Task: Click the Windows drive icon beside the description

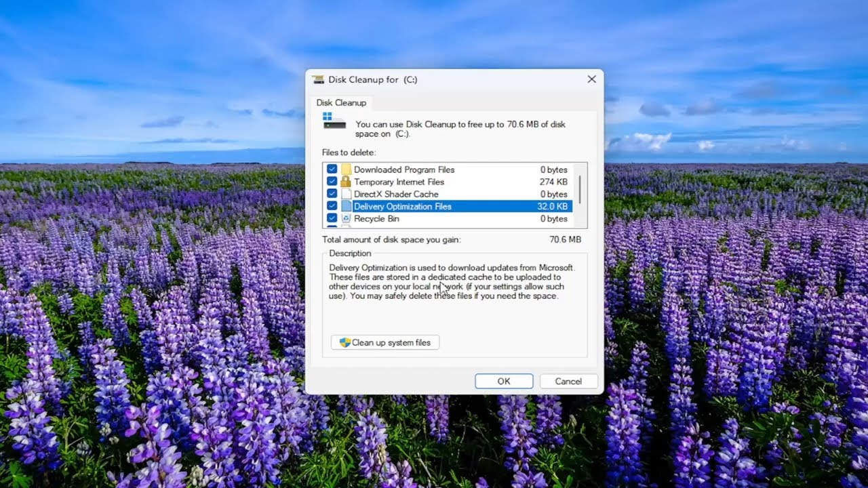Action: (x=334, y=121)
